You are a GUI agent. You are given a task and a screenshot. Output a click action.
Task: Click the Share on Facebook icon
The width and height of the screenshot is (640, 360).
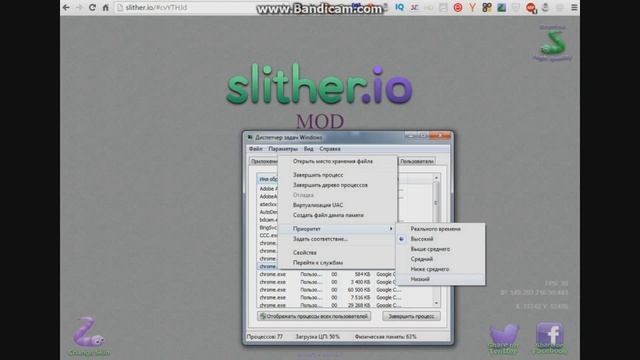(x=550, y=338)
